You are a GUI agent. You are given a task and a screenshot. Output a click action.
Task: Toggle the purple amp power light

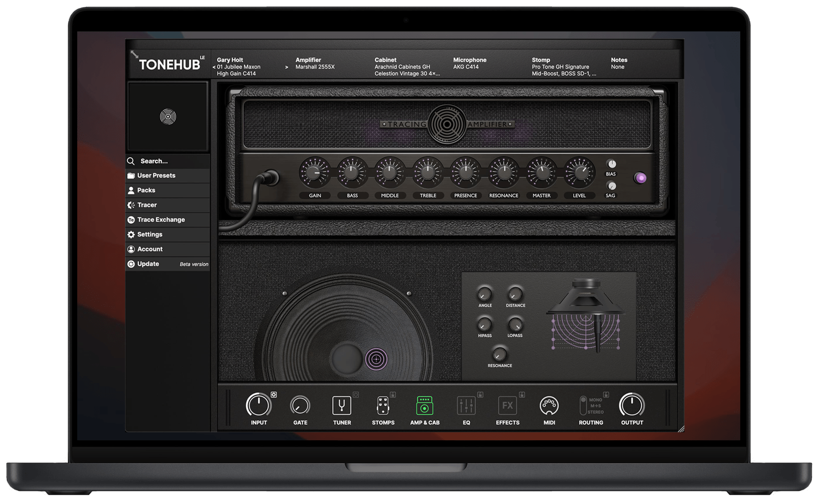(x=641, y=178)
